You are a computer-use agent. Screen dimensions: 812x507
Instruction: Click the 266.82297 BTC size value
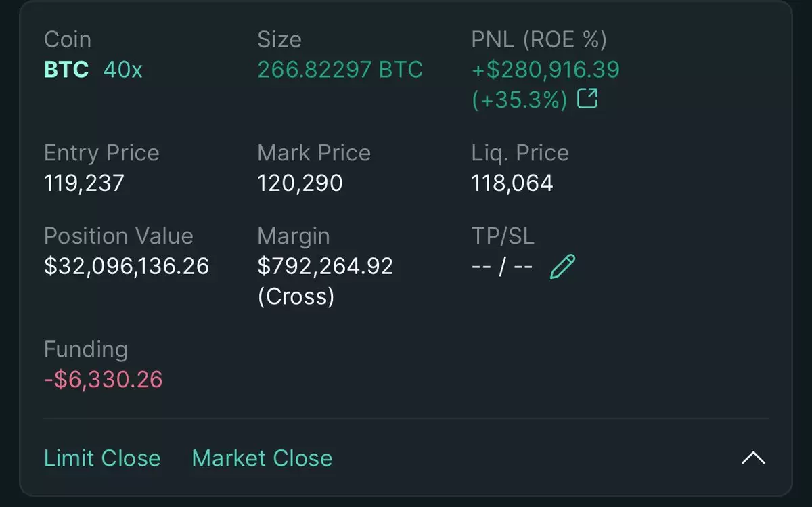(340, 70)
